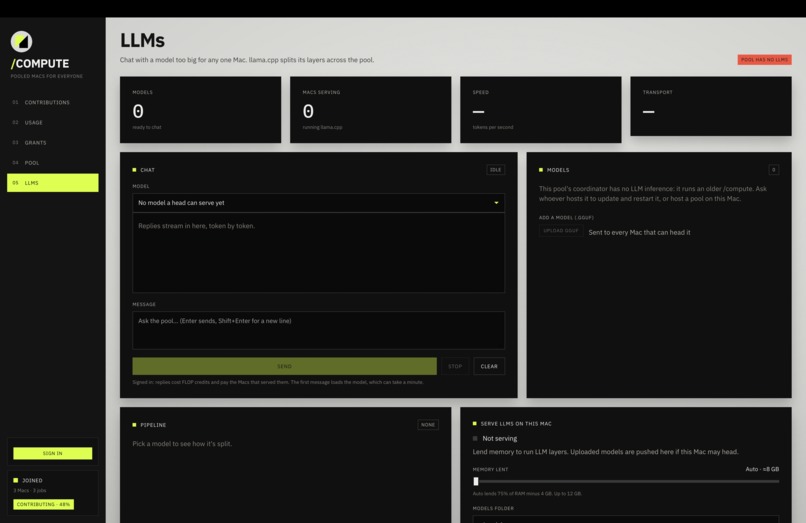
Task: Click the "Chat with a model too big" subtitle
Action: pos(247,60)
